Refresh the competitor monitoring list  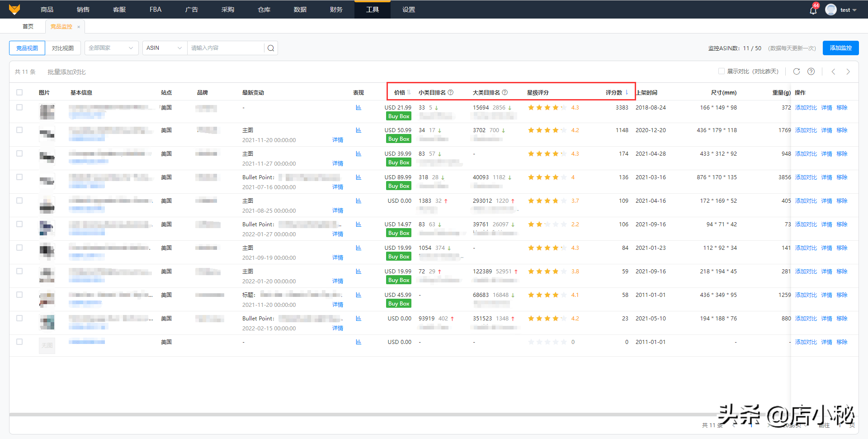797,71
